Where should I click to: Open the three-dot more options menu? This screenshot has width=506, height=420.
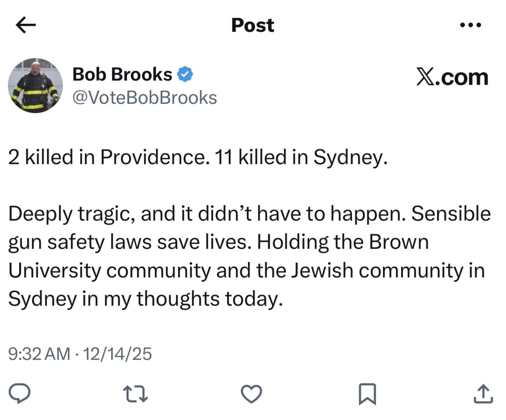[470, 25]
